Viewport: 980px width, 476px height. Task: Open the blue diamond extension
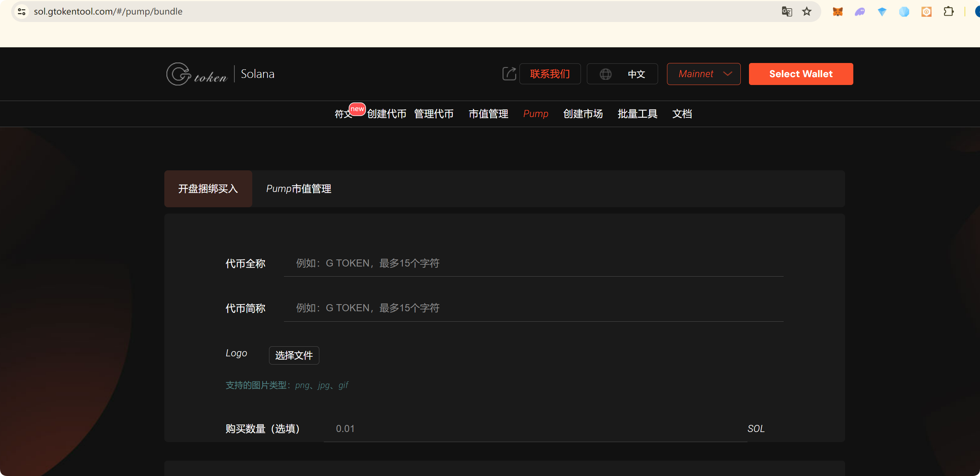coord(882,12)
